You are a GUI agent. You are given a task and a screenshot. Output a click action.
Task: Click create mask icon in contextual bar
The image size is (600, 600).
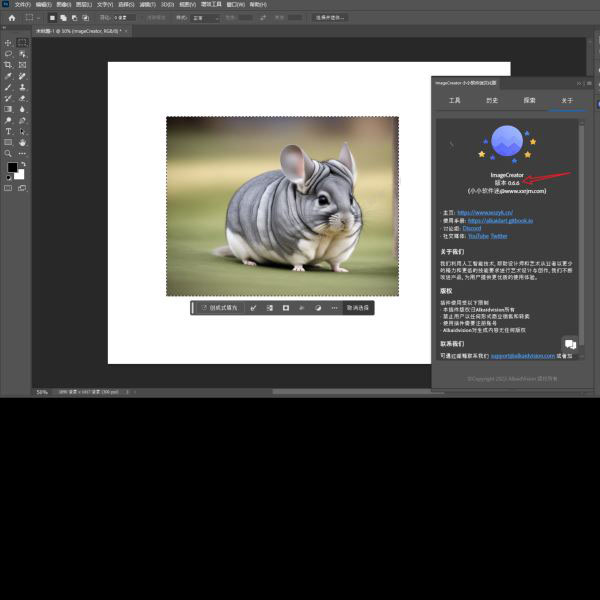pyautogui.click(x=286, y=308)
